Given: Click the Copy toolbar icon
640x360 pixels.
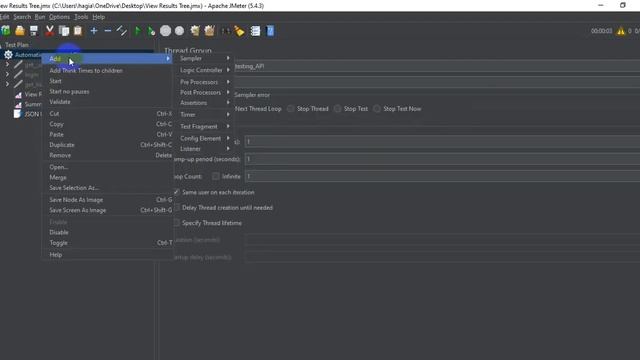Looking at the screenshot, I should click(64, 31).
